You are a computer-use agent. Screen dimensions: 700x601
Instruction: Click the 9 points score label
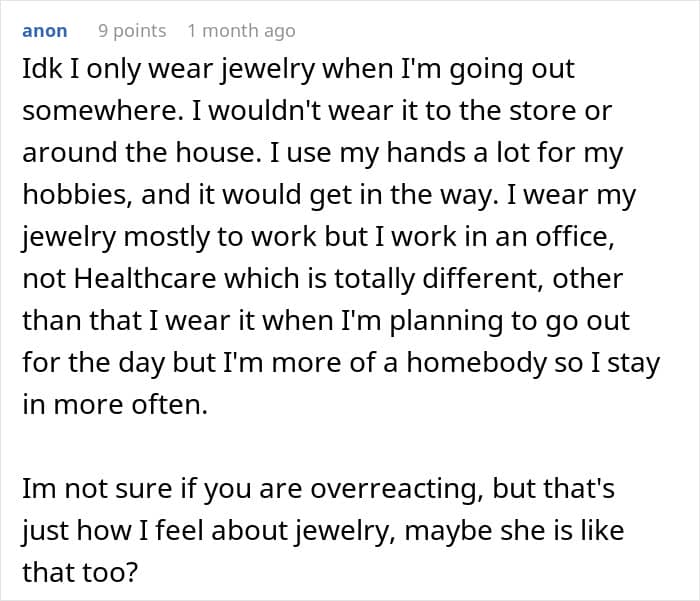(132, 31)
